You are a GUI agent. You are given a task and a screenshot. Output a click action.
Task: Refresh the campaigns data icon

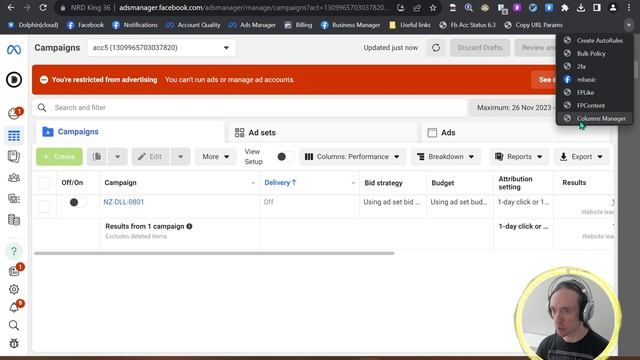pyautogui.click(x=436, y=48)
